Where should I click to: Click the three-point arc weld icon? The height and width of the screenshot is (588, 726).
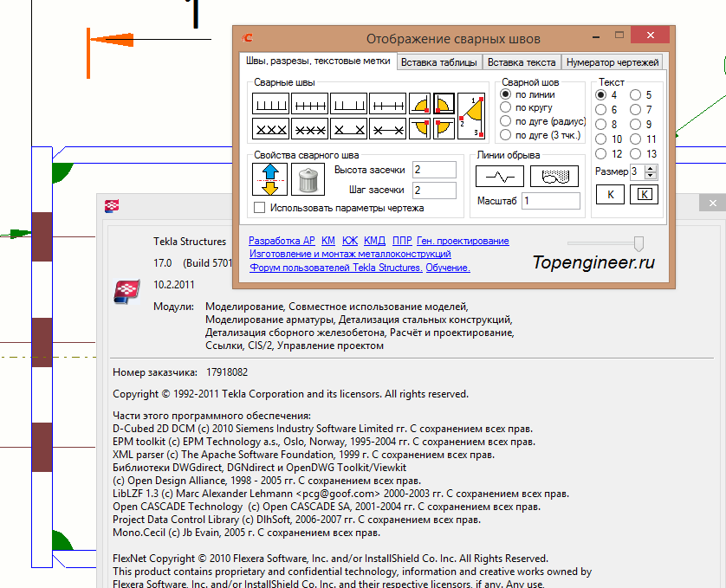(x=471, y=116)
